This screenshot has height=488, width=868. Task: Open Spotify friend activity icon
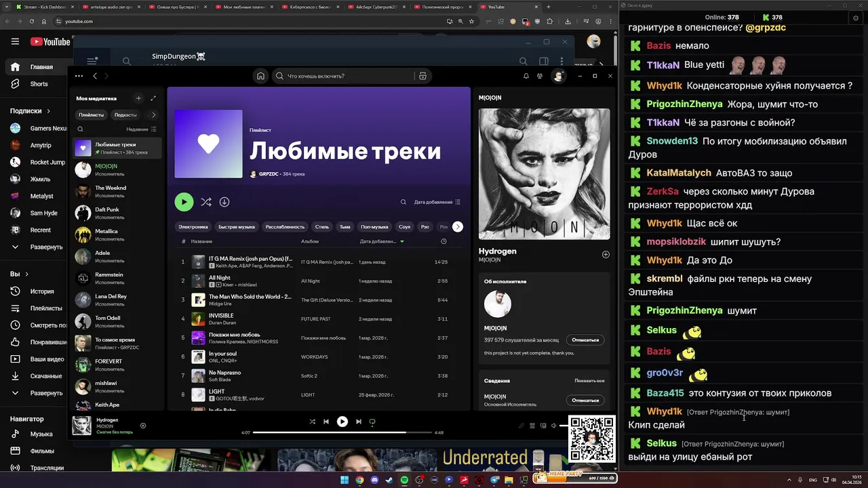(x=540, y=76)
